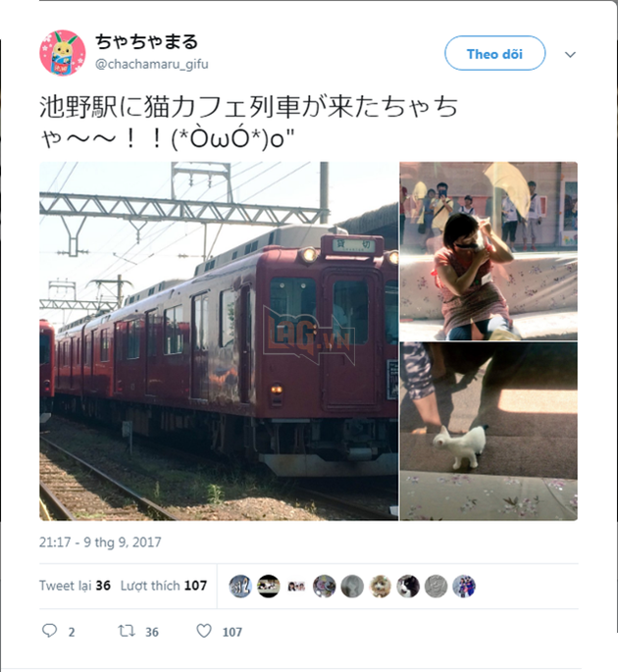This screenshot has height=672, width=618.
Task: Open the red train photo
Action: coord(219,341)
